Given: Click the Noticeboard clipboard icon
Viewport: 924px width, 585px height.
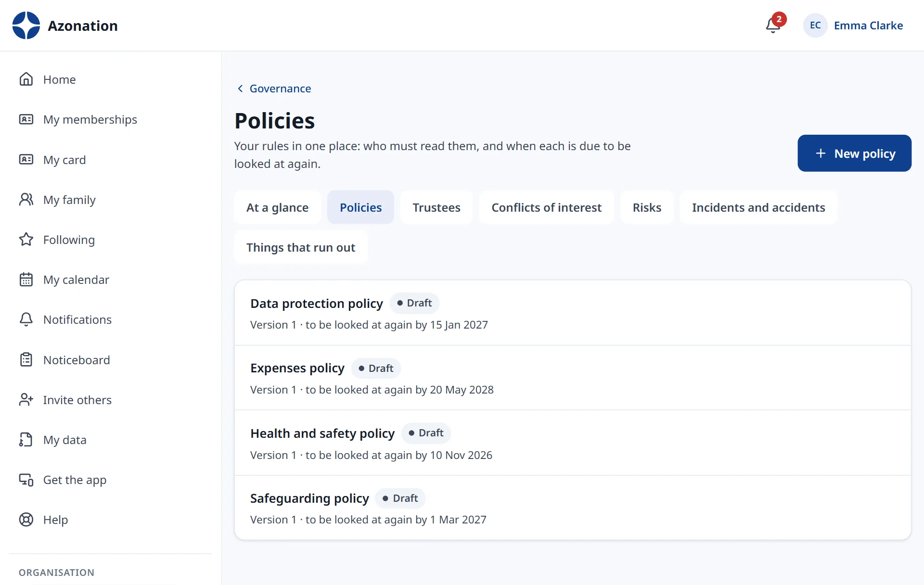Looking at the screenshot, I should coord(26,360).
